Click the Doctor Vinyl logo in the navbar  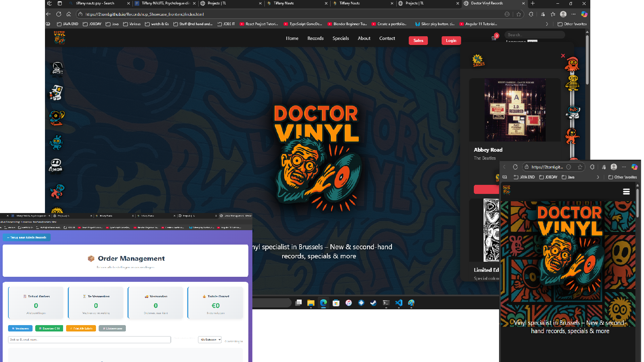coord(59,38)
